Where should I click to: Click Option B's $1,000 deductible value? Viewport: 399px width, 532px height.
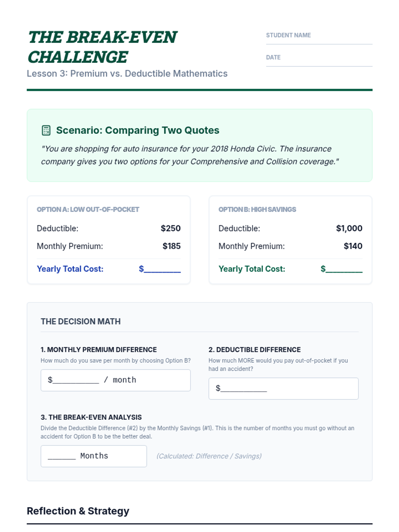coord(349,228)
